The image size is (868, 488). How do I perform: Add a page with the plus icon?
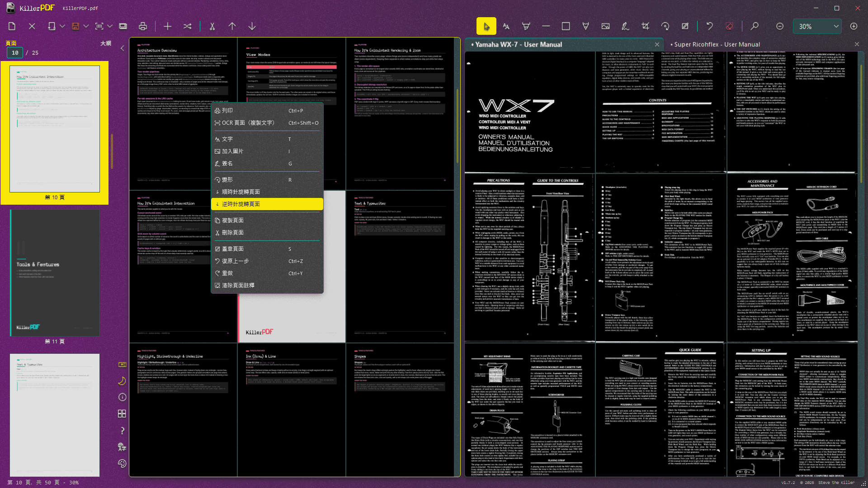(167, 26)
